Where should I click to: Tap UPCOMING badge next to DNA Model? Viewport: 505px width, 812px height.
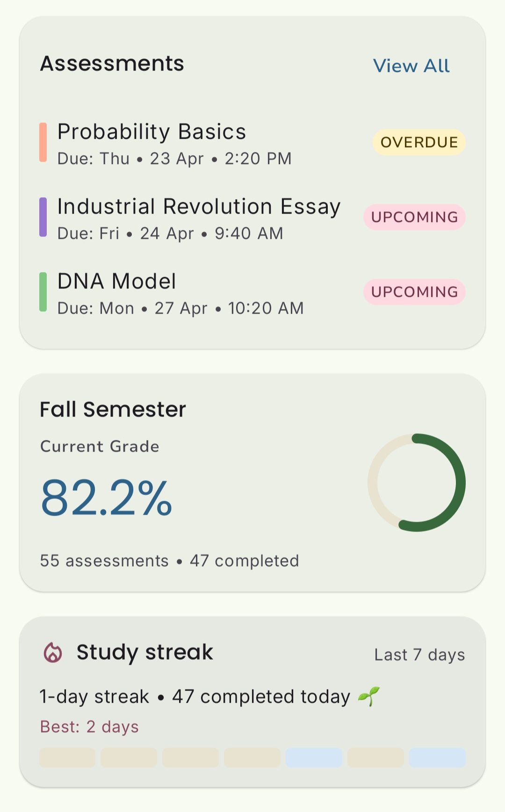click(414, 292)
